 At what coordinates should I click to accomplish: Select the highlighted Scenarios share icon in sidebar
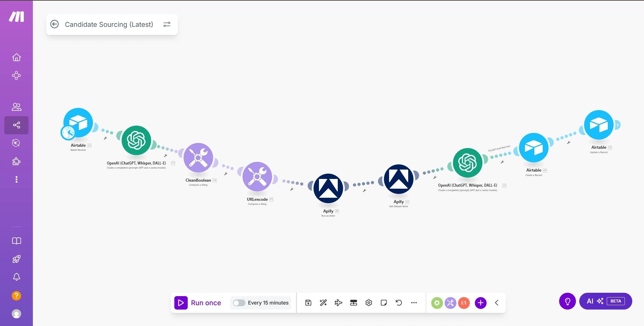(16, 125)
